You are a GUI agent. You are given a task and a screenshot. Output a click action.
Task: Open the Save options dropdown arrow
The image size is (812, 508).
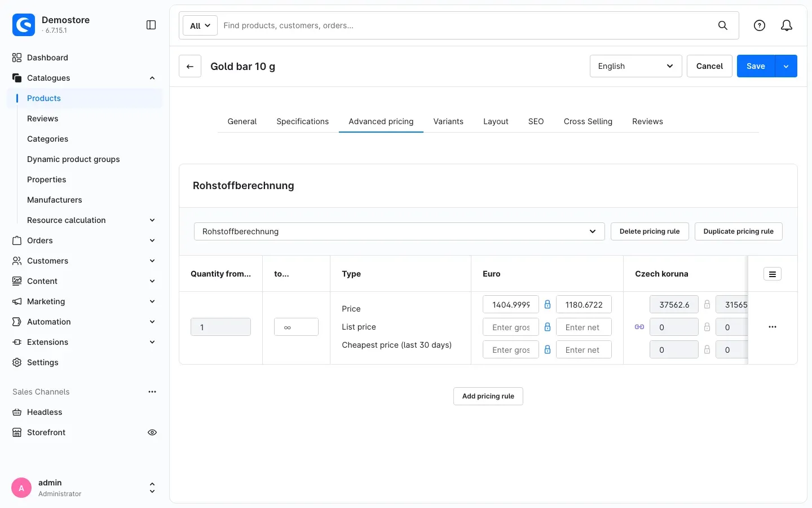coord(786,66)
